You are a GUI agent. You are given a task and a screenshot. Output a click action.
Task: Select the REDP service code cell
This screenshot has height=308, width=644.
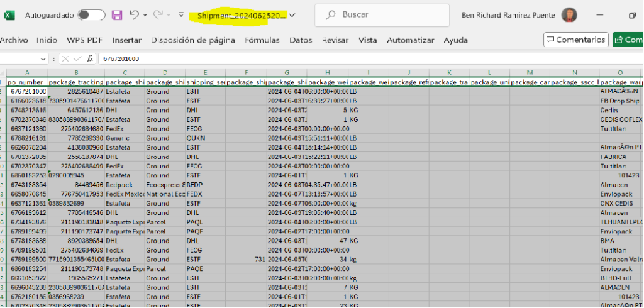pos(206,185)
